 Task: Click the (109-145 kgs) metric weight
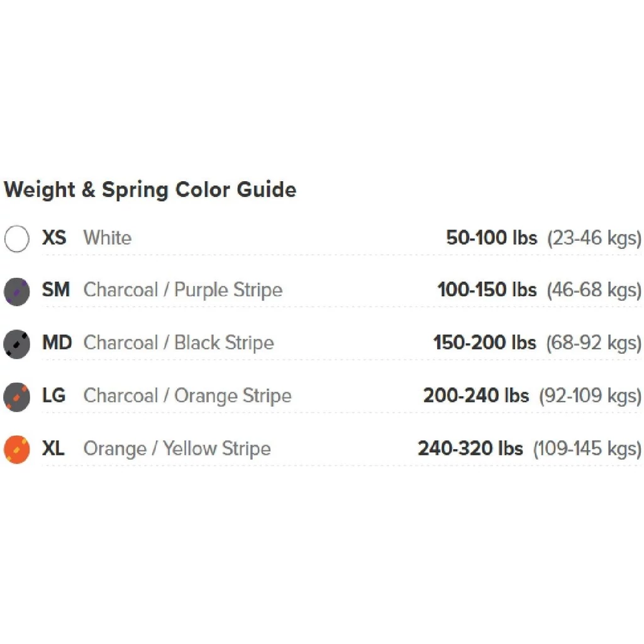click(587, 449)
